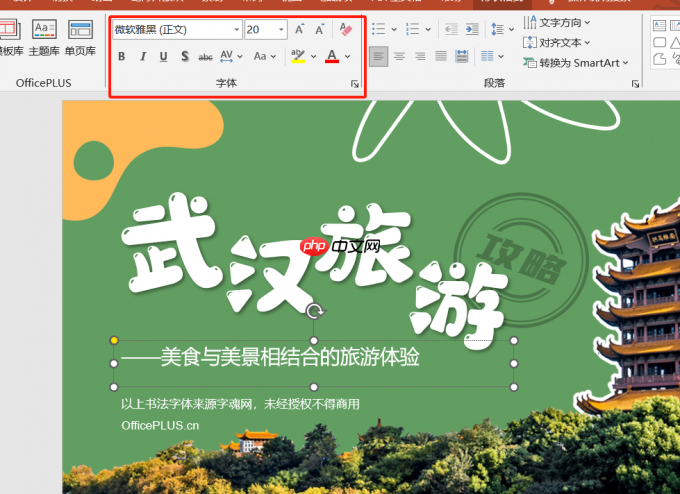The image size is (680, 494).
Task: Click the 武汉旅游 title graphic
Action: (x=314, y=269)
